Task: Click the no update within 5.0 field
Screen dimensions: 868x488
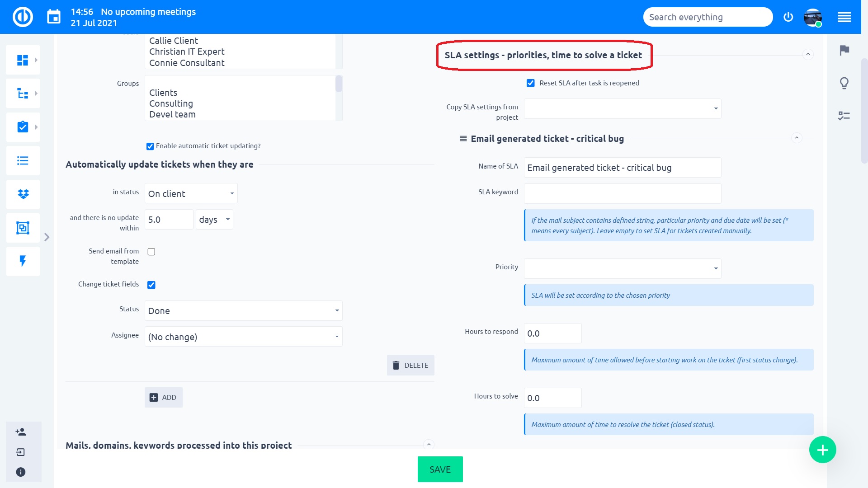Action: click(169, 219)
